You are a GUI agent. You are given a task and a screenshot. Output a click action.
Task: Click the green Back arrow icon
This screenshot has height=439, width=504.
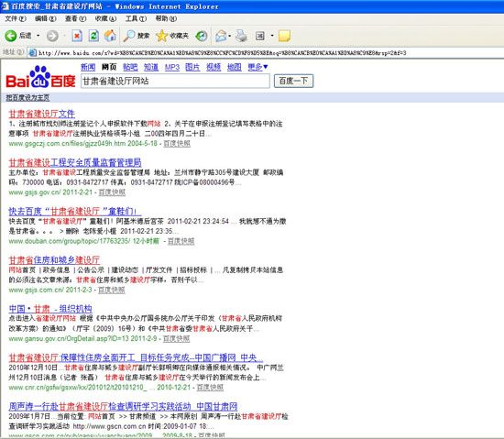click(11, 36)
